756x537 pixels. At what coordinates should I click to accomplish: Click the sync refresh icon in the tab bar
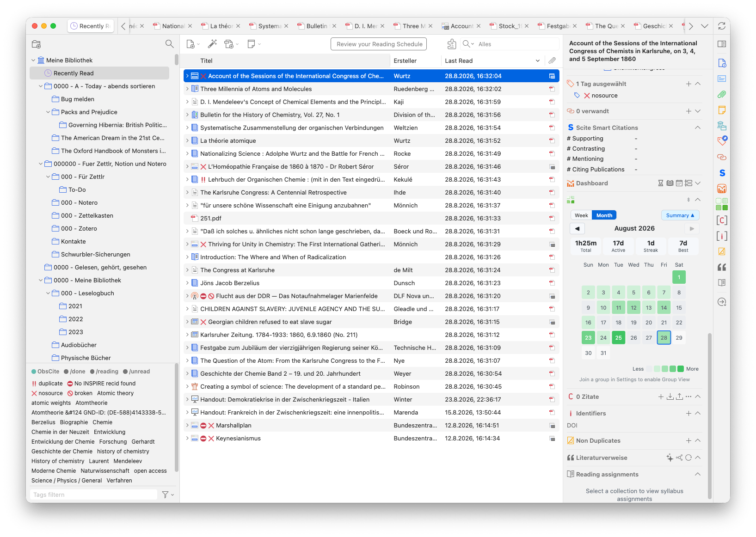click(722, 26)
